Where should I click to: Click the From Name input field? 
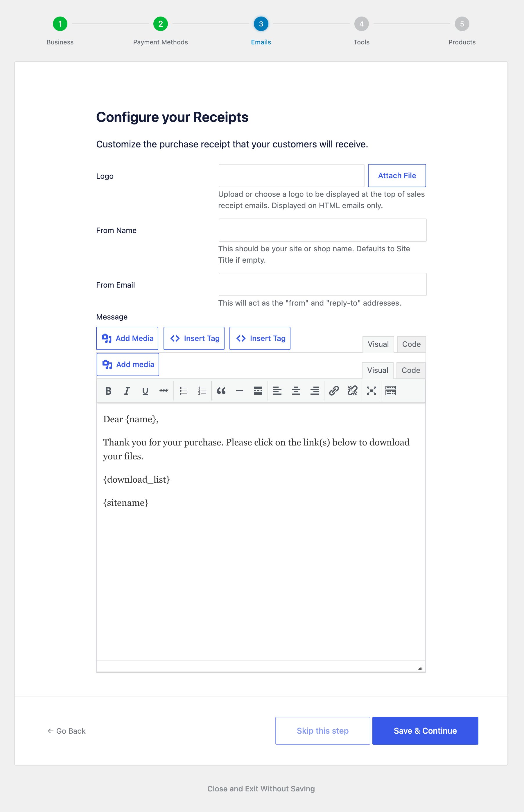click(x=323, y=230)
